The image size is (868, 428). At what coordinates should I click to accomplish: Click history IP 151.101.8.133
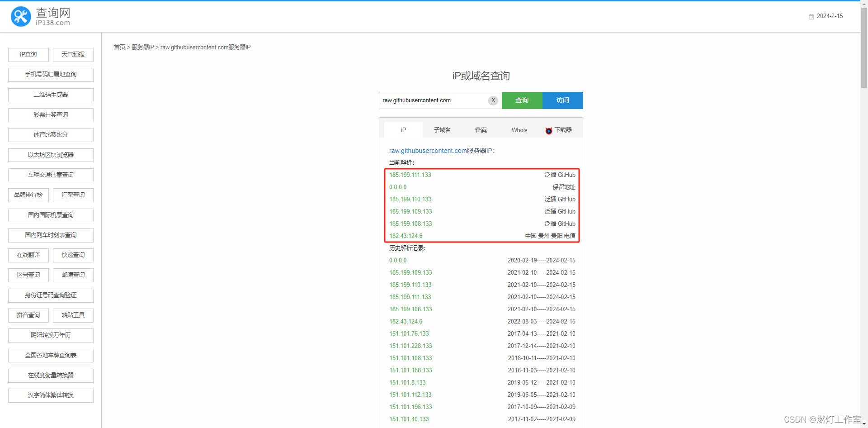407,382
